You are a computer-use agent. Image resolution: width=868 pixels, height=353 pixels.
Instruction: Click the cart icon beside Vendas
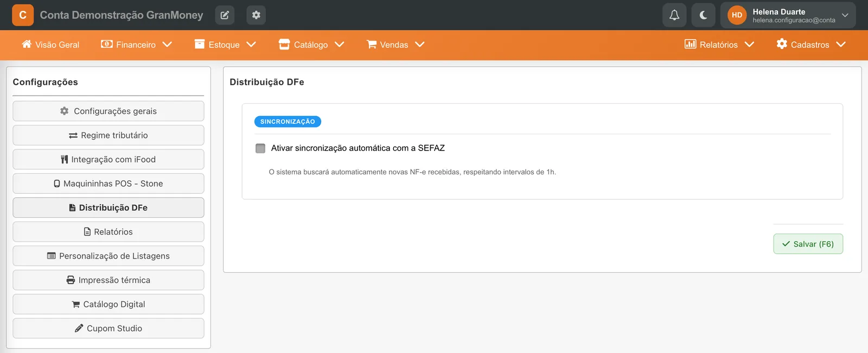[x=372, y=44]
